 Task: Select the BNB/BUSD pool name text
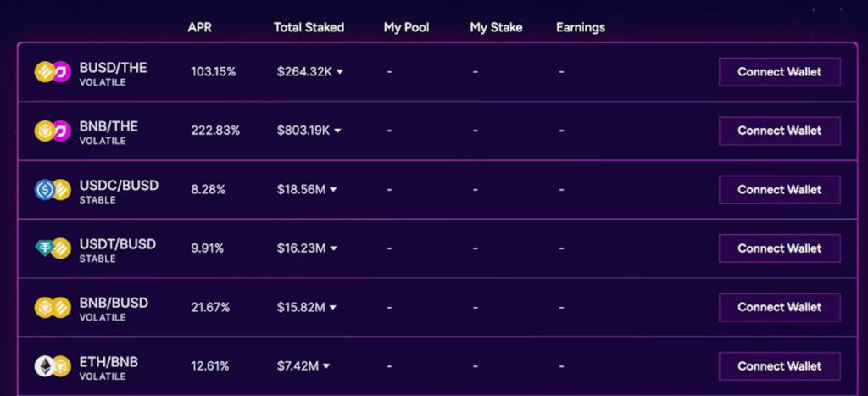tap(114, 303)
